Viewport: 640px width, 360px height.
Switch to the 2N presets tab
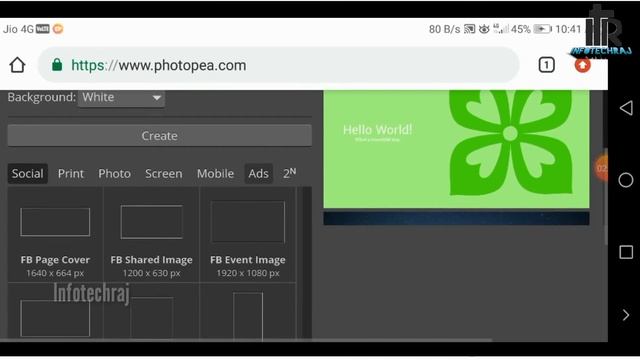click(x=289, y=173)
